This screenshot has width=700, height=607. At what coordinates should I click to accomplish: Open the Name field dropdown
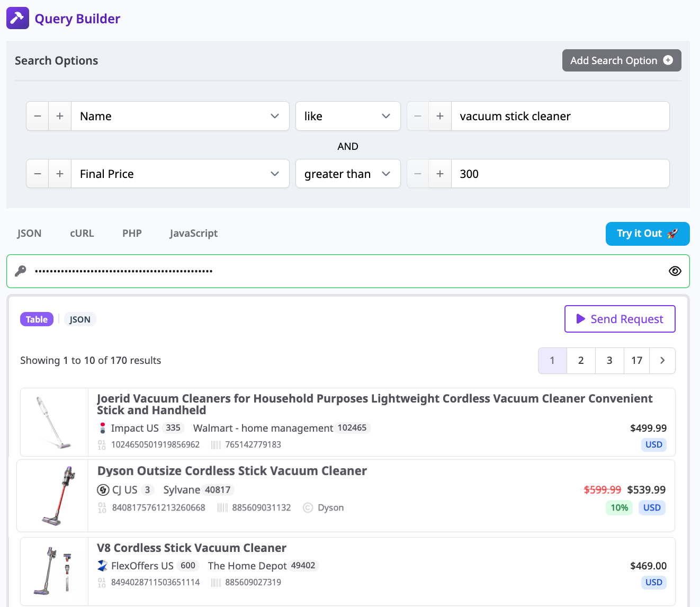[x=180, y=116]
